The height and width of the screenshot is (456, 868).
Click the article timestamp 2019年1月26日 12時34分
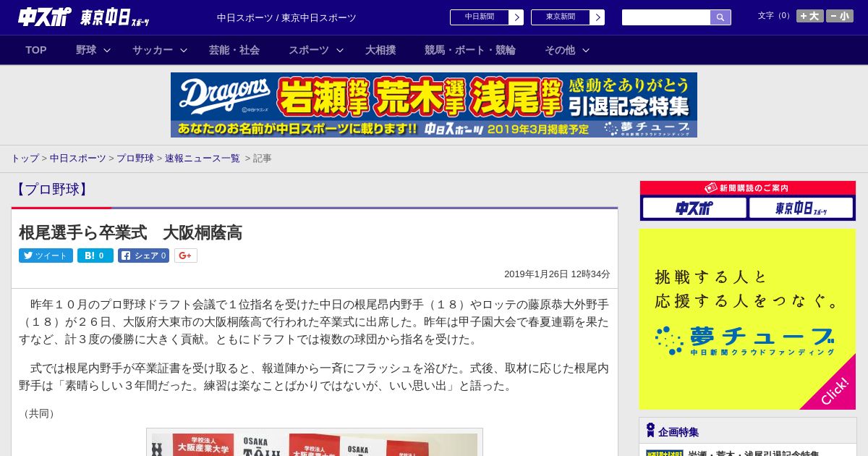(x=557, y=274)
